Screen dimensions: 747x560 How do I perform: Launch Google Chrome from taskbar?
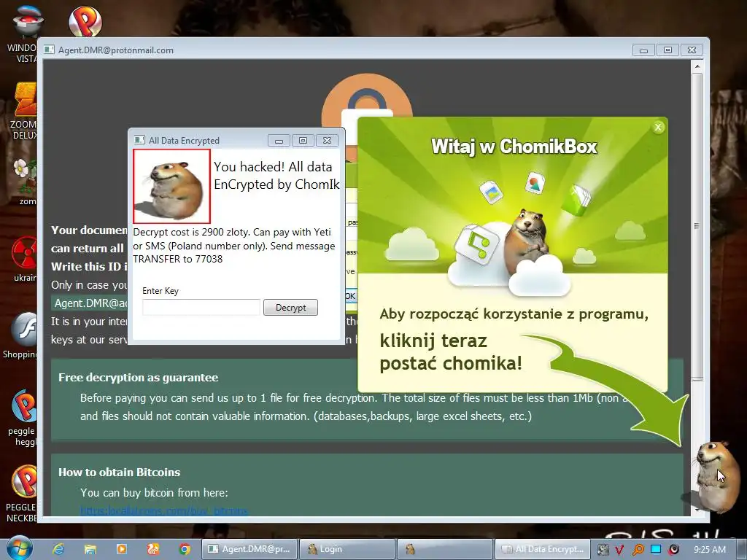coord(185,549)
